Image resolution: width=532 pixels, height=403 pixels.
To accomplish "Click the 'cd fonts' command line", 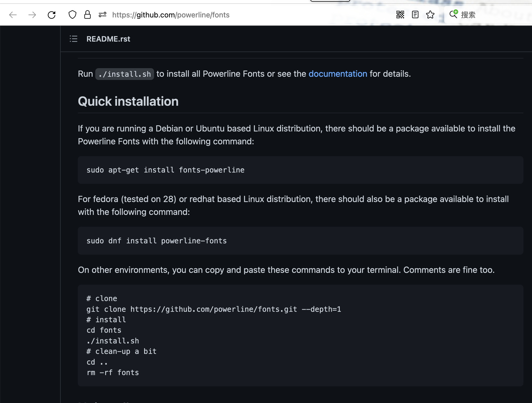I will coord(104,330).
